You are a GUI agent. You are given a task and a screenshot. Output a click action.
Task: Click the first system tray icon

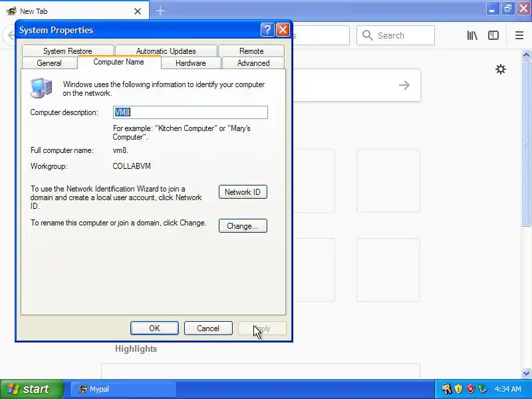(x=447, y=389)
